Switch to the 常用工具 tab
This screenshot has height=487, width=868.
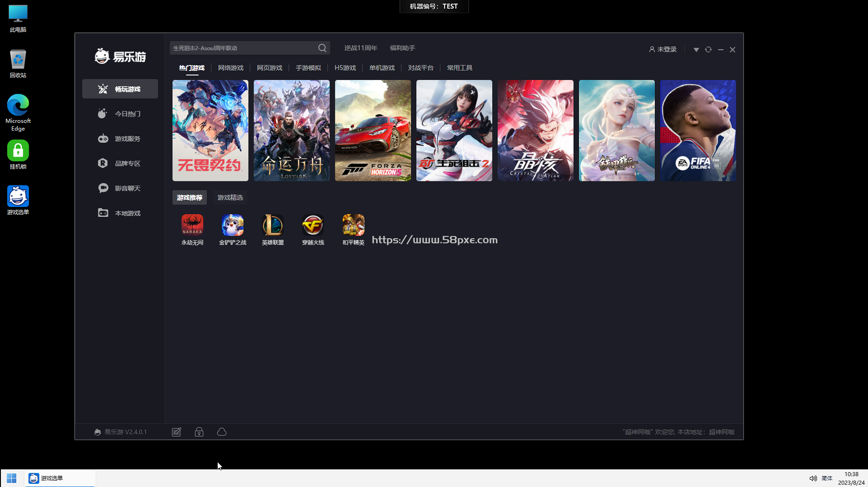coord(459,68)
